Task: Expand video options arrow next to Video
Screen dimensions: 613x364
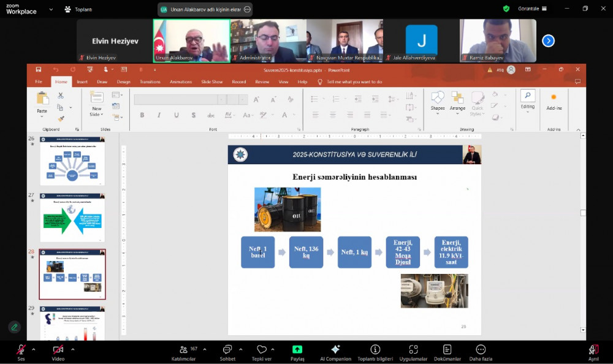Action: (72, 349)
